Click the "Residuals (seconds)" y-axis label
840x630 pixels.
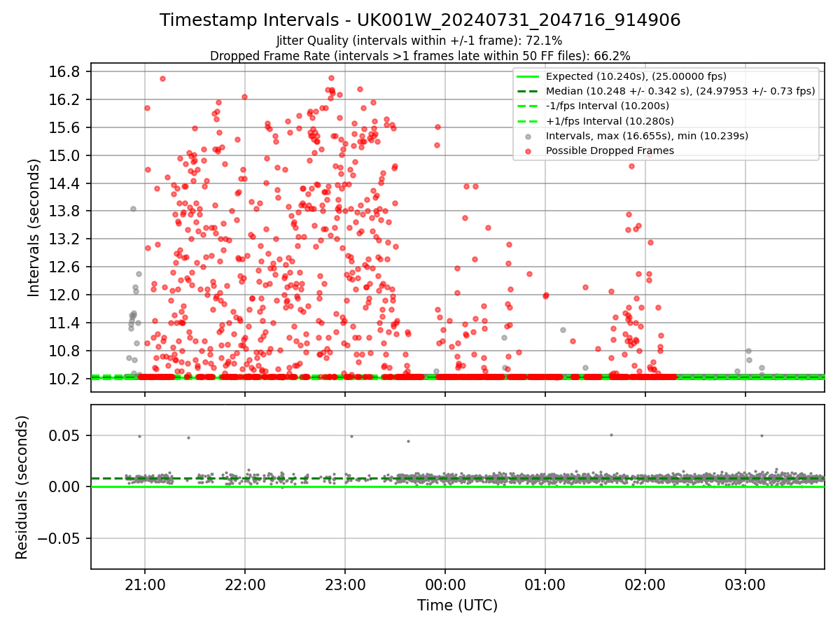[x=22, y=487]
